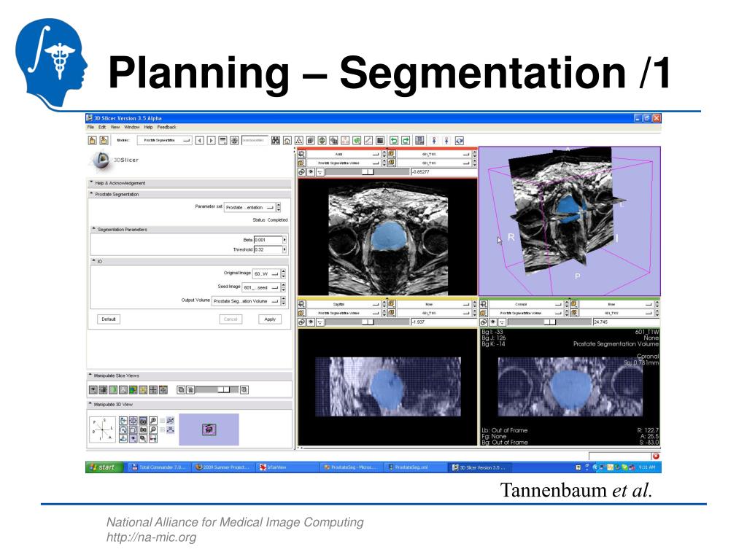Click the home icon in the main toolbar
The height and width of the screenshot is (560, 747).
[x=287, y=141]
